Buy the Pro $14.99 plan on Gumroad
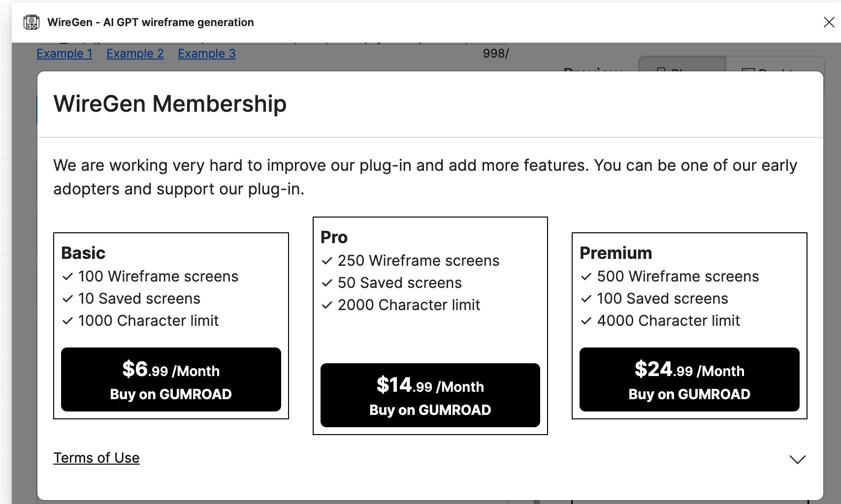The image size is (841, 504). pyautogui.click(x=430, y=395)
